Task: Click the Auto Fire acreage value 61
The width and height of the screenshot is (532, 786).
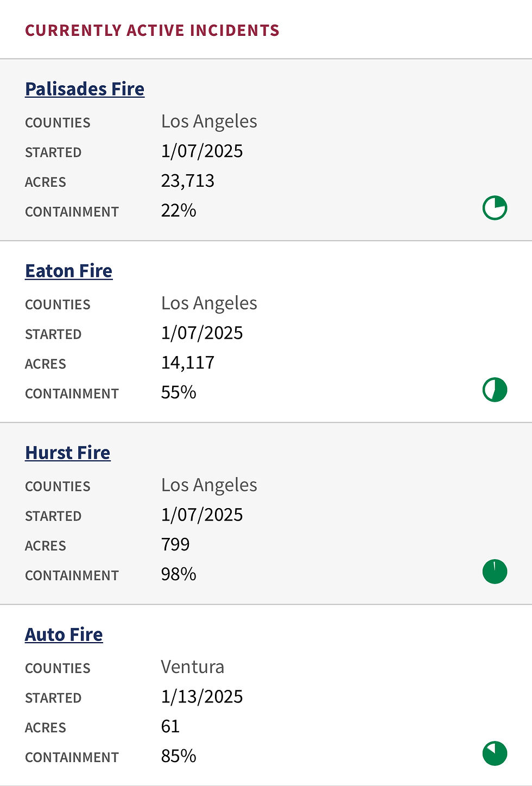Action: click(x=170, y=726)
